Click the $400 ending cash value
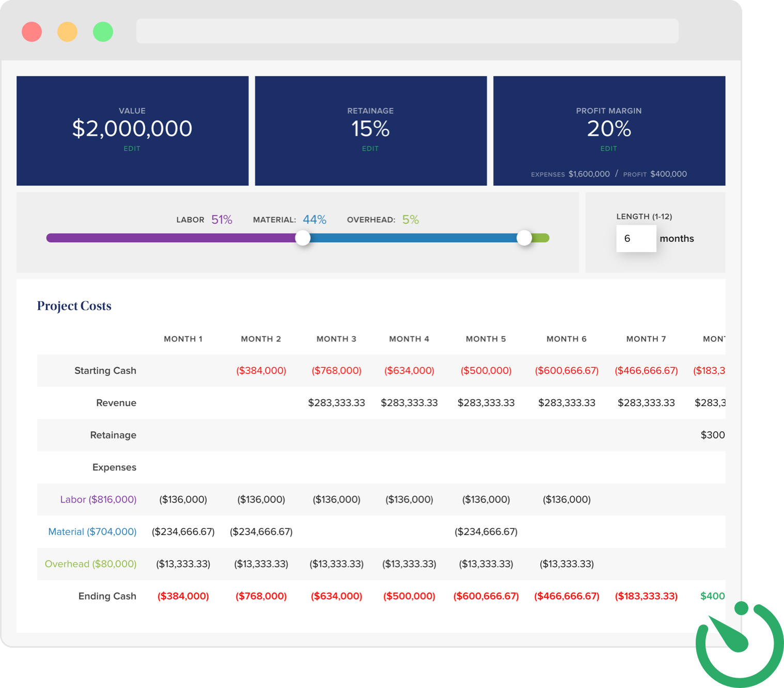784x688 pixels. pos(713,596)
